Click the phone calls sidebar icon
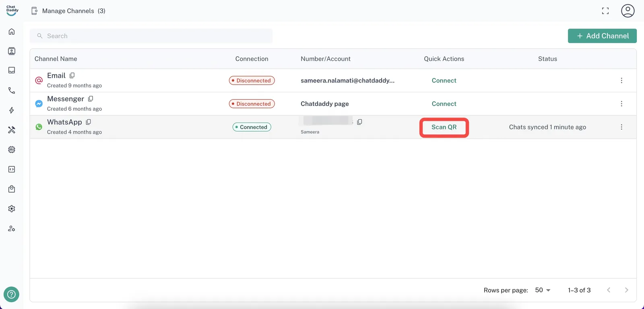Screen dimensions: 644x309 12,91
